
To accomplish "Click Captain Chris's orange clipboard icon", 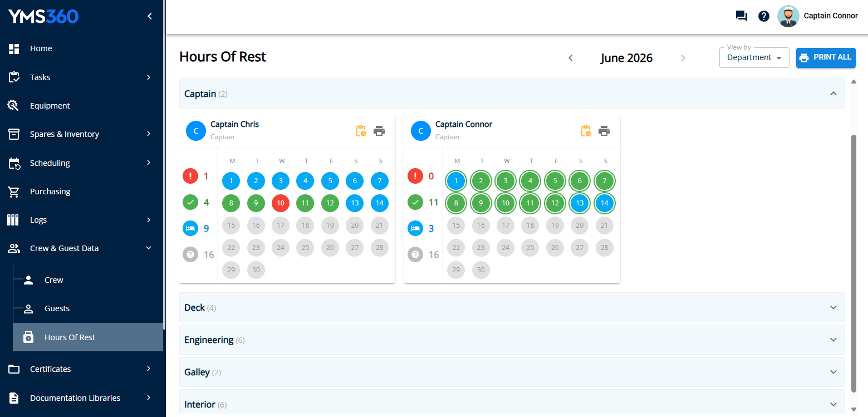I will click(361, 131).
